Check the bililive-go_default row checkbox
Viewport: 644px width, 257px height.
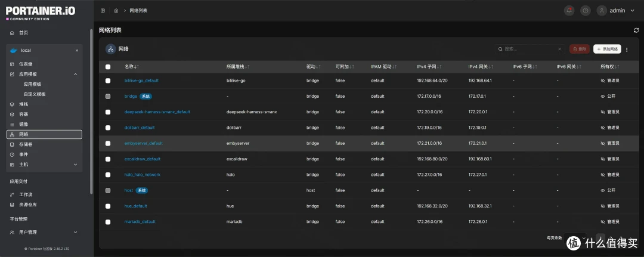coord(108,81)
